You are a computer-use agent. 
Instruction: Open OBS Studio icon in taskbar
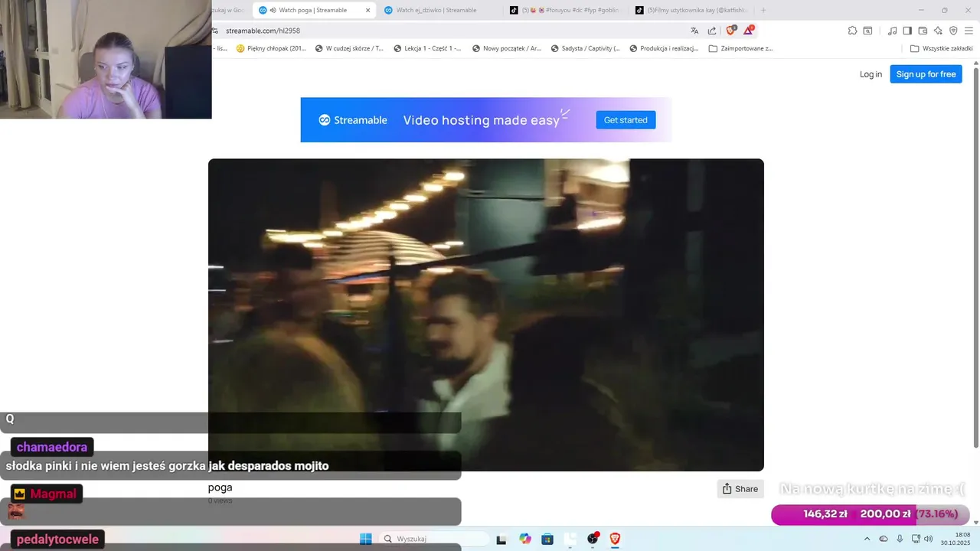click(593, 539)
